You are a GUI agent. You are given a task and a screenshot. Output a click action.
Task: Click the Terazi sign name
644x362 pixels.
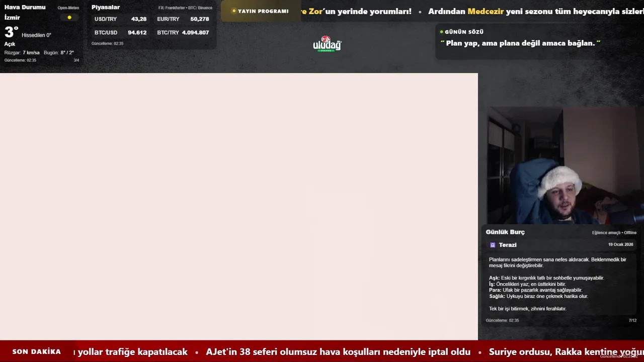point(508,245)
